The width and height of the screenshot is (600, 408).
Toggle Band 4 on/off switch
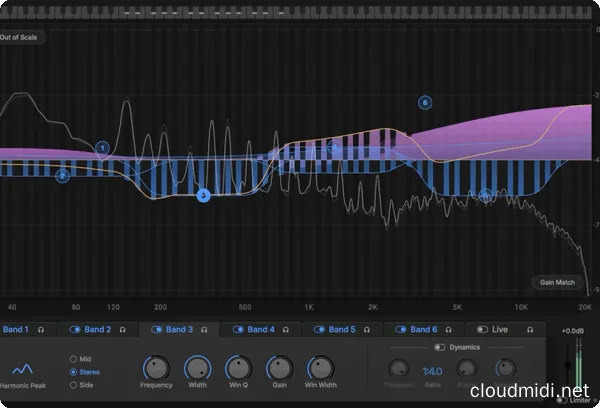(238, 330)
